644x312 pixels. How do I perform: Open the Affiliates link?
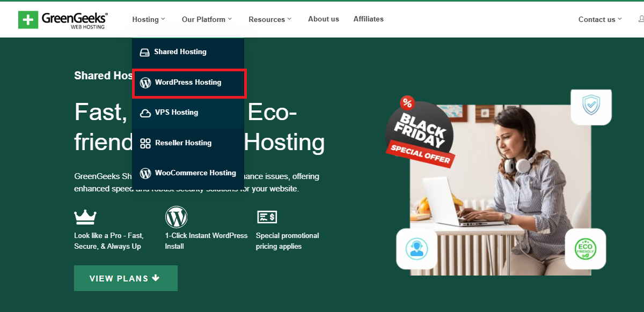(x=369, y=19)
